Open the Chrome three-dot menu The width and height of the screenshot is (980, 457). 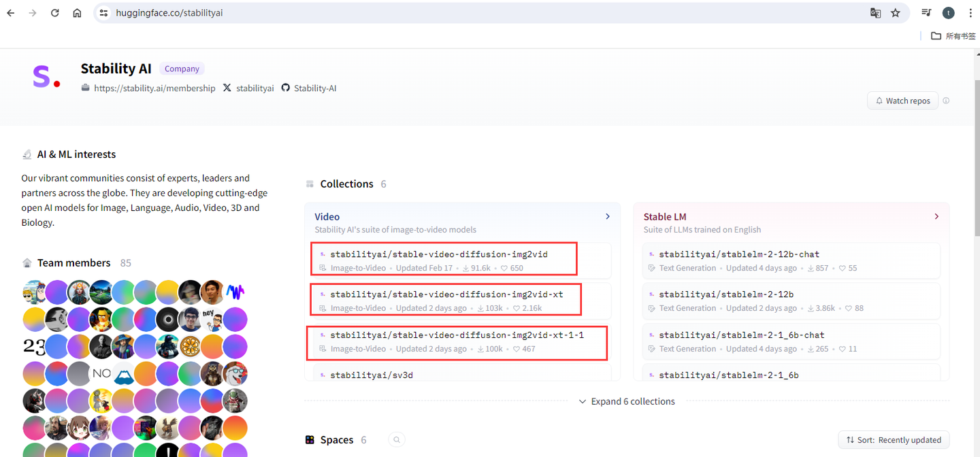(x=970, y=13)
